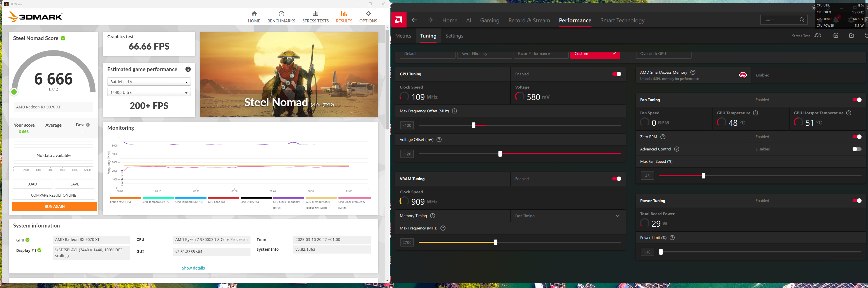Open help for VRAM Max Frequency (MHz)
This screenshot has width=868, height=288.
443,228
